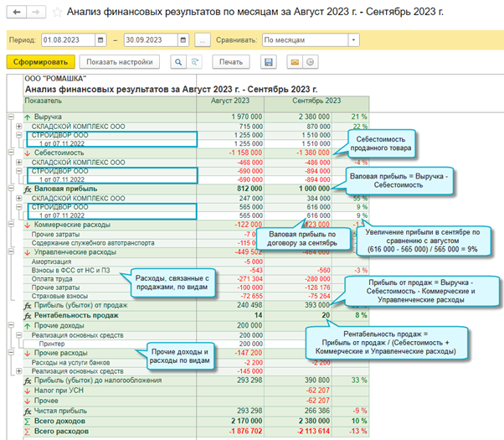Viewport: 504px width, 440px height.
Task: Click the period start date field
Action: pyautogui.click(x=68, y=40)
